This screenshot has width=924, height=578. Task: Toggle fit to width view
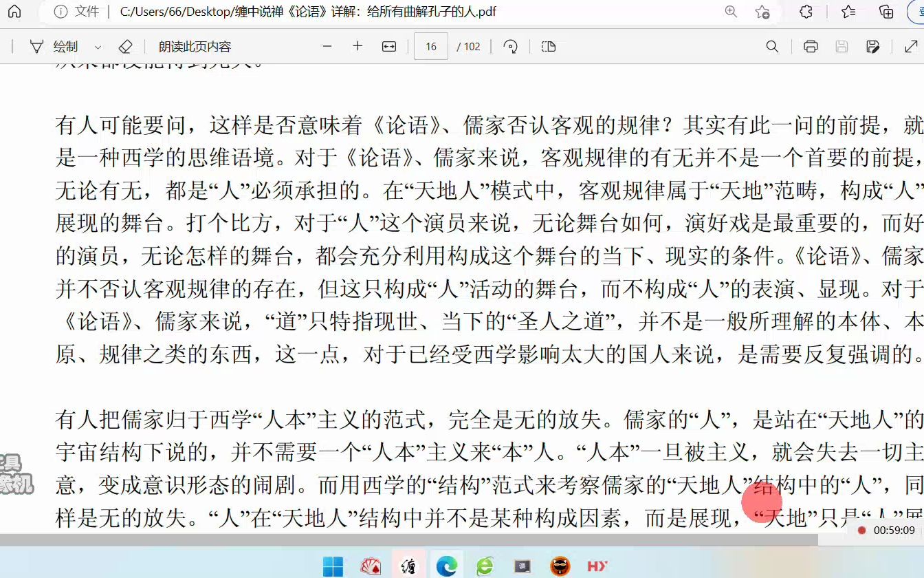(389, 47)
